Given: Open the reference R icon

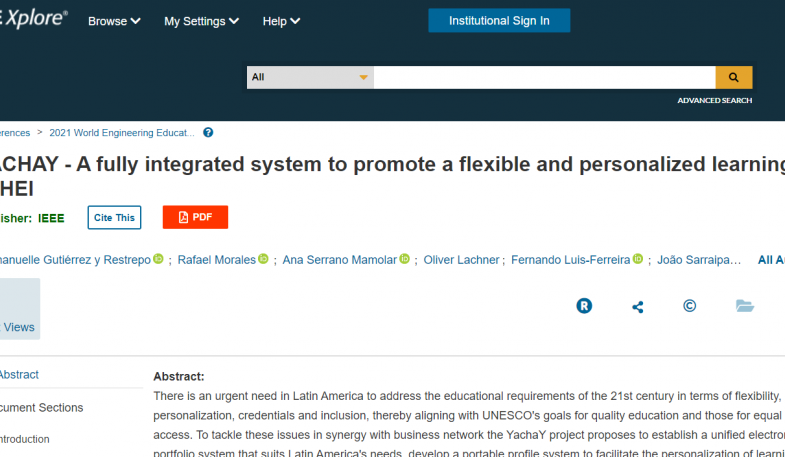Looking at the screenshot, I should [x=584, y=306].
